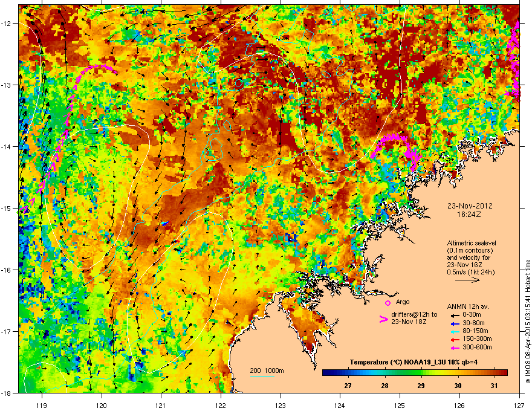Click the date text 23-Nov-2012
532x411 pixels.
pyautogui.click(x=470, y=206)
